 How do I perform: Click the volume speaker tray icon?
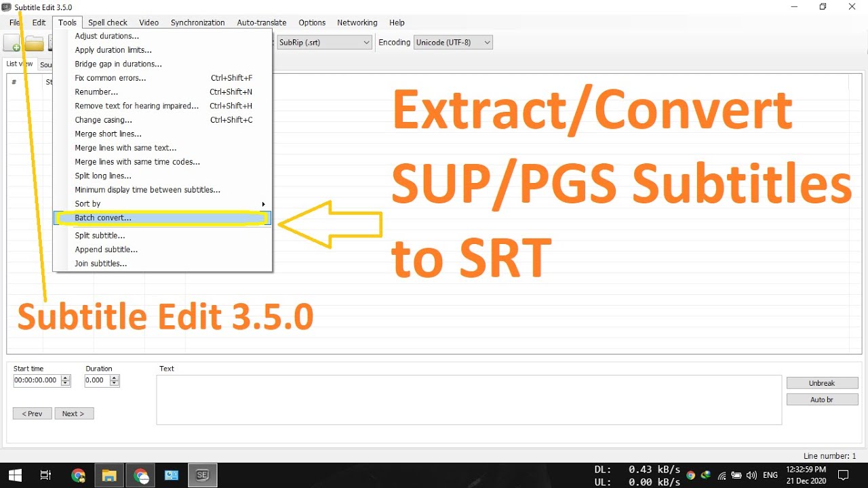click(752, 476)
